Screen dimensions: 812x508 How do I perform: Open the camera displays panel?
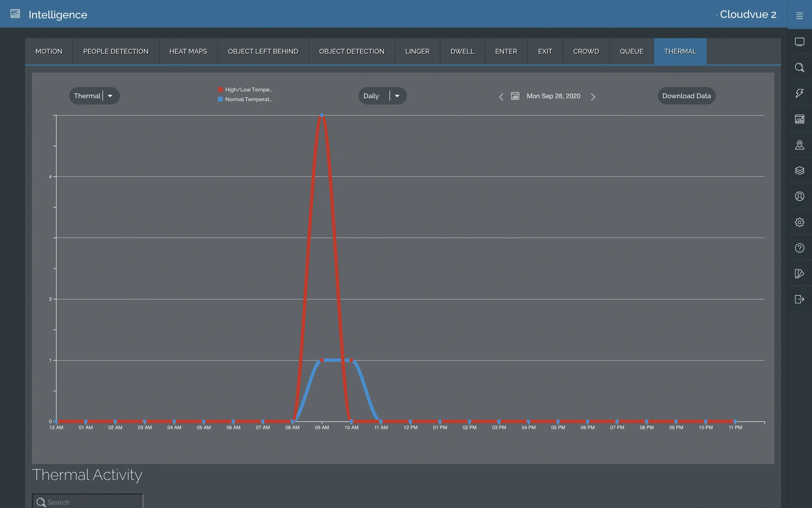point(800,41)
